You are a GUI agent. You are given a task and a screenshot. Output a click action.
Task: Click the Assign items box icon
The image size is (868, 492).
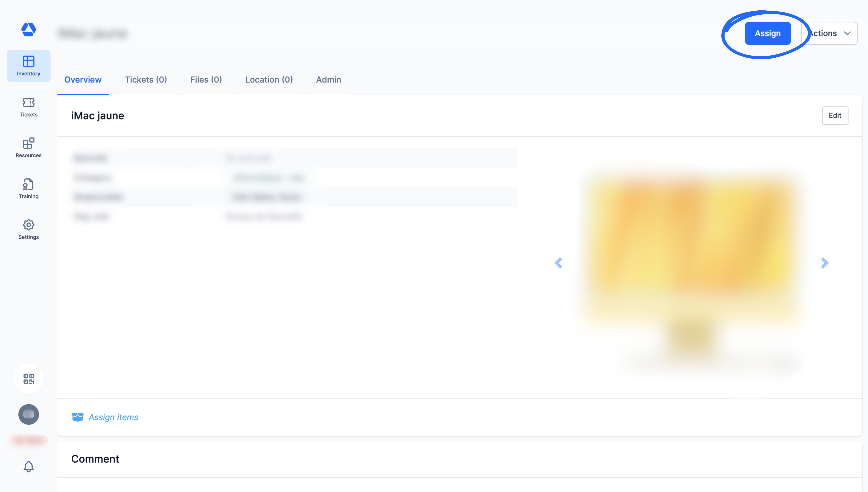coord(77,417)
